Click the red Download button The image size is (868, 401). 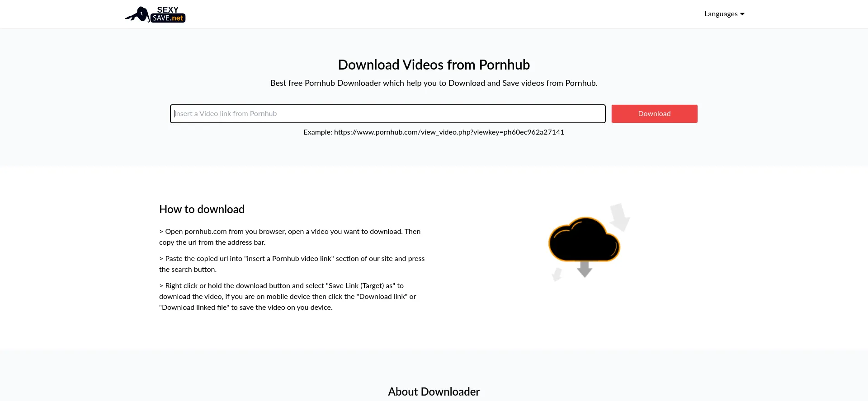click(654, 114)
